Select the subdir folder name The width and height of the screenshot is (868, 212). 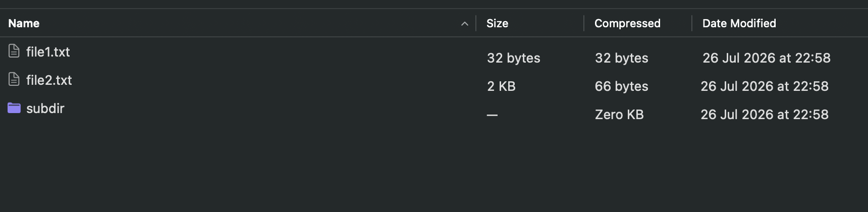coord(45,109)
